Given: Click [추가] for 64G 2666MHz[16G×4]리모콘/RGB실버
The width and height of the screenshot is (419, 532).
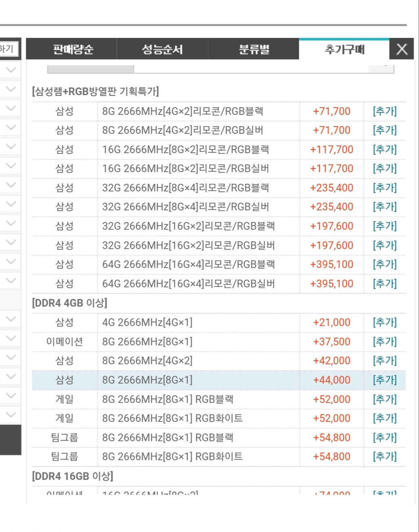Looking at the screenshot, I should 385,284.
